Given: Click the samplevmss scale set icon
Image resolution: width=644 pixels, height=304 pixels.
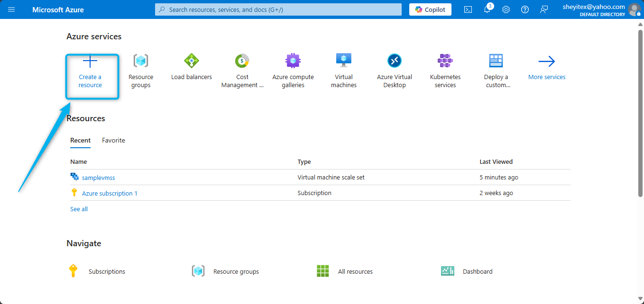Looking at the screenshot, I should pyautogui.click(x=74, y=177).
